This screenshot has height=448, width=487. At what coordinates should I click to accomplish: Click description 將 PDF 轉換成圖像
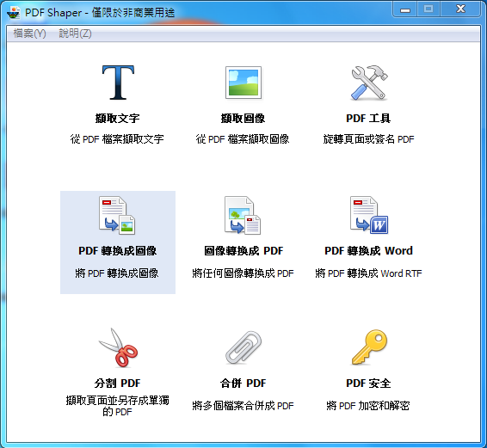(x=117, y=273)
